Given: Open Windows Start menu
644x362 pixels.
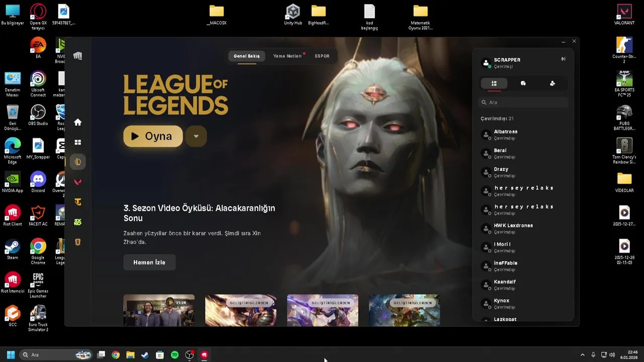Looking at the screenshot, I should click(11, 355).
